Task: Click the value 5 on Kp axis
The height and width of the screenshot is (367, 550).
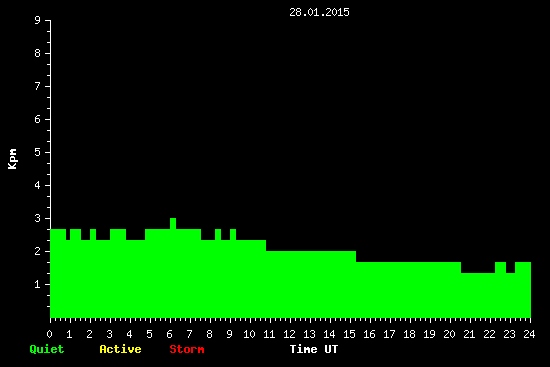Action: (x=38, y=152)
